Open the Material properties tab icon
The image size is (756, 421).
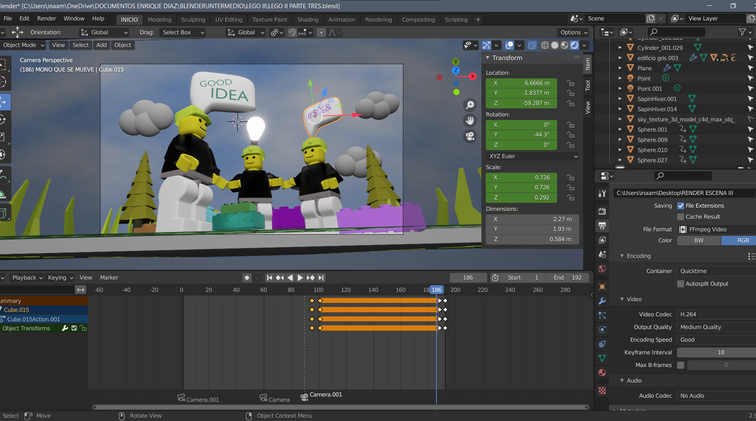click(x=602, y=372)
